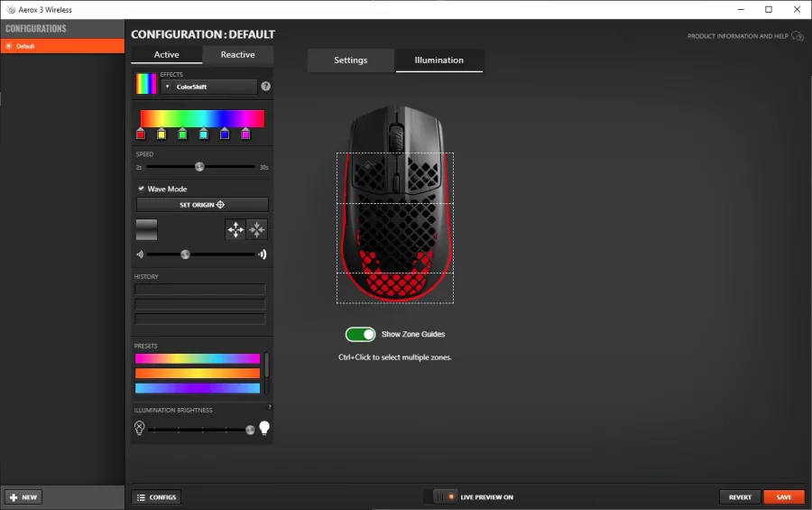Close the Aerox 3 Wireless window
Image resolution: width=812 pixels, height=510 pixels.
pyautogui.click(x=797, y=9)
